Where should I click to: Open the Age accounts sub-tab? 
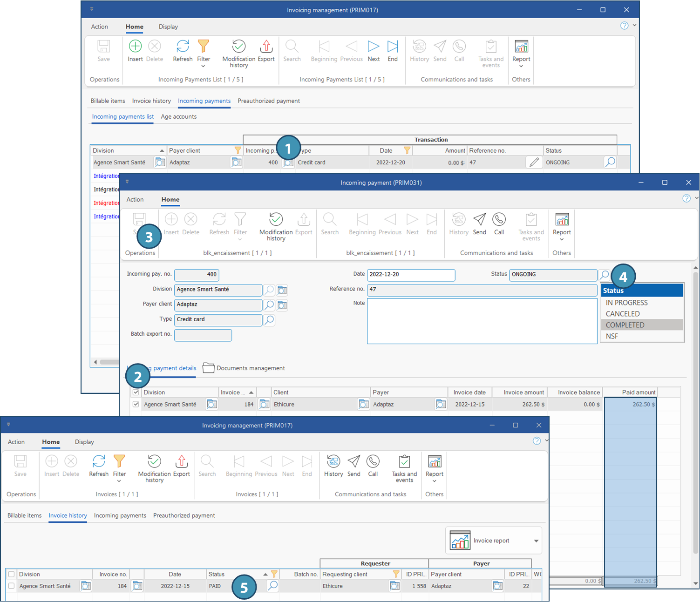pos(178,117)
